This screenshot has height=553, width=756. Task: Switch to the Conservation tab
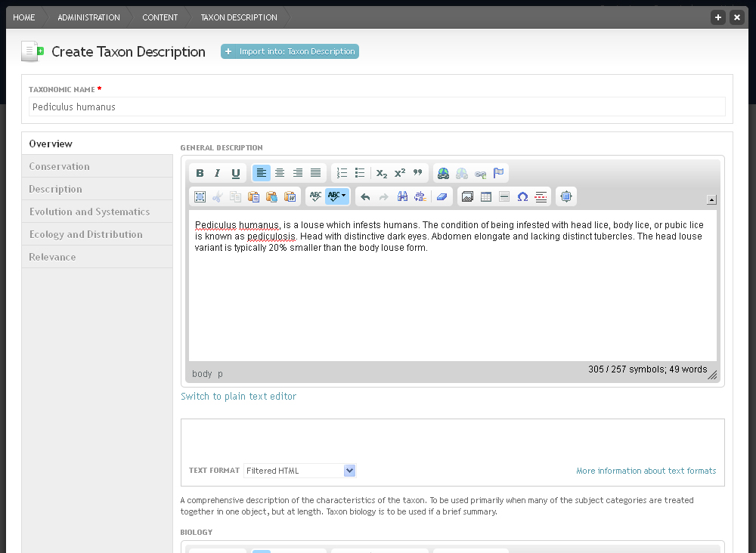click(97, 166)
